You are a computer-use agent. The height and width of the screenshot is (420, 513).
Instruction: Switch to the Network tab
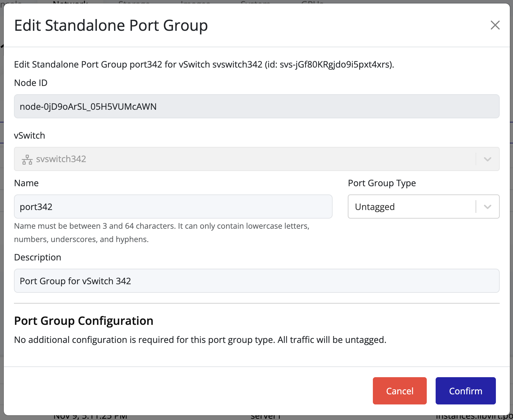coord(70,3)
